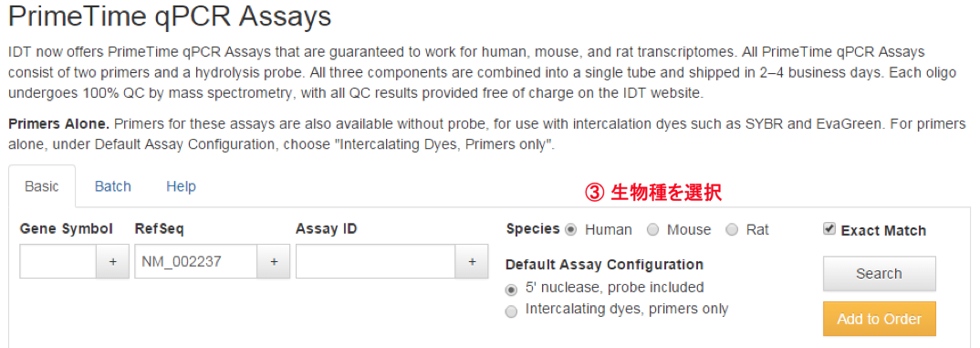Select the Rat species radio button
Viewport: 980px width, 348px height.
[x=732, y=229]
